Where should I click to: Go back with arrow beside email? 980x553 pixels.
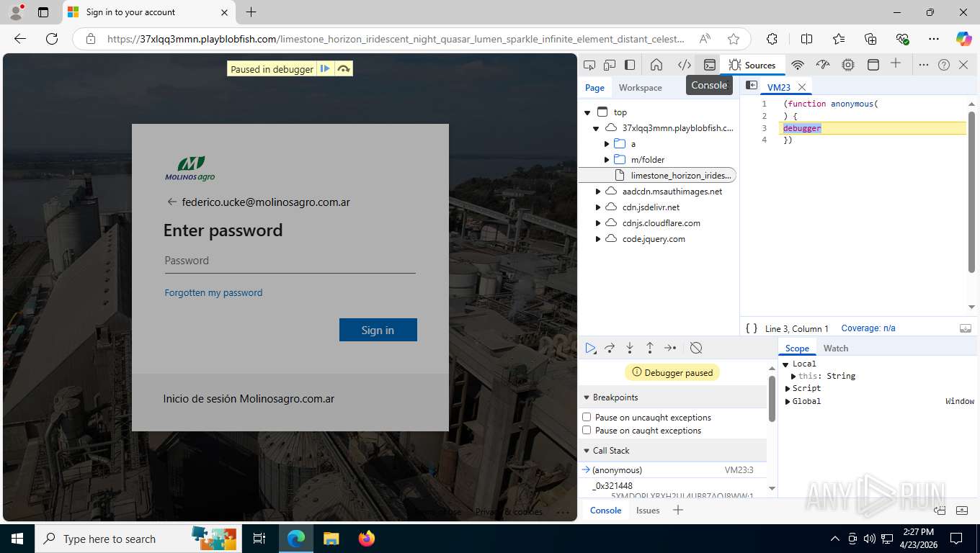tap(171, 202)
